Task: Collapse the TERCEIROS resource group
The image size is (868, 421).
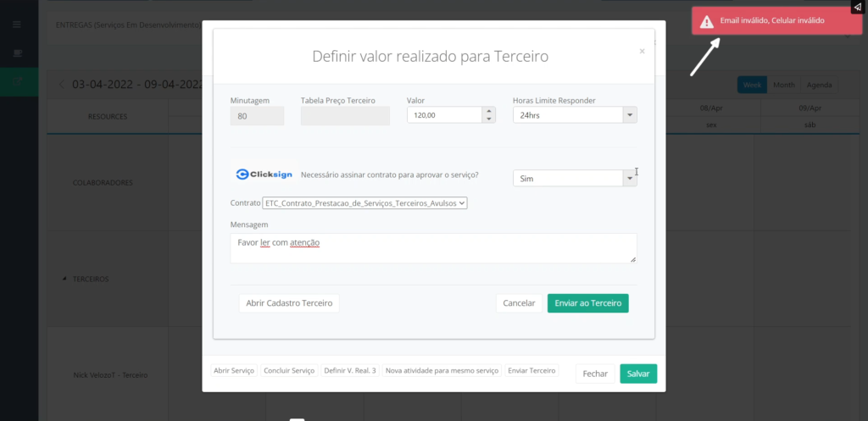Action: click(x=65, y=279)
